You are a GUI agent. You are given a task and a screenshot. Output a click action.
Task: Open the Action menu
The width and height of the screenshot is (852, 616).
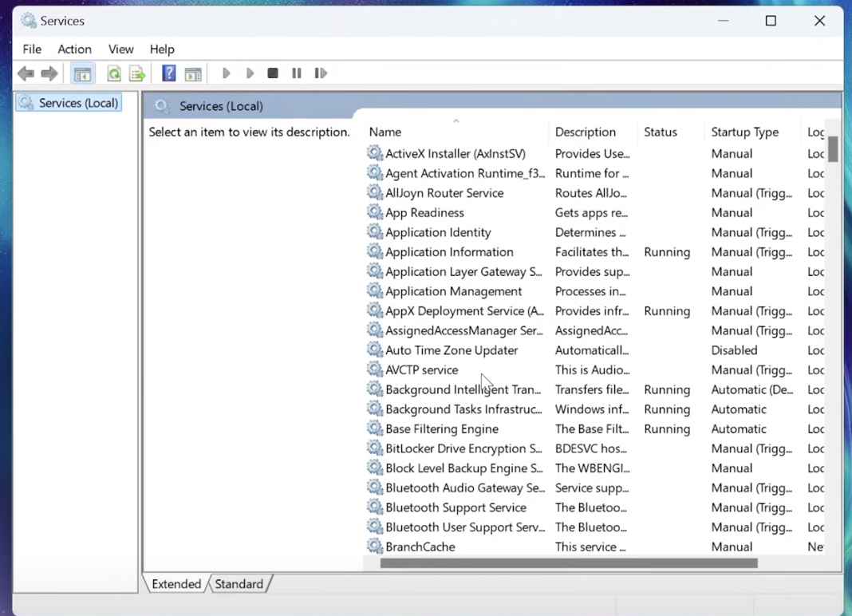74,49
